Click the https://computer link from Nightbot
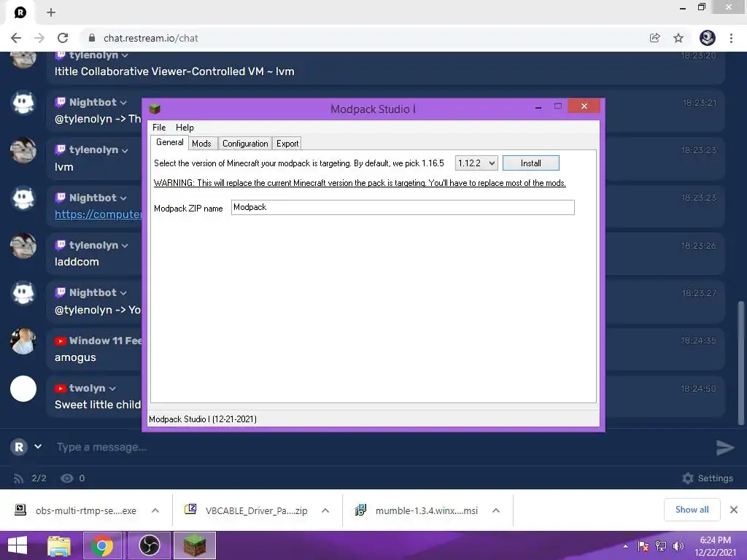 pos(98,214)
